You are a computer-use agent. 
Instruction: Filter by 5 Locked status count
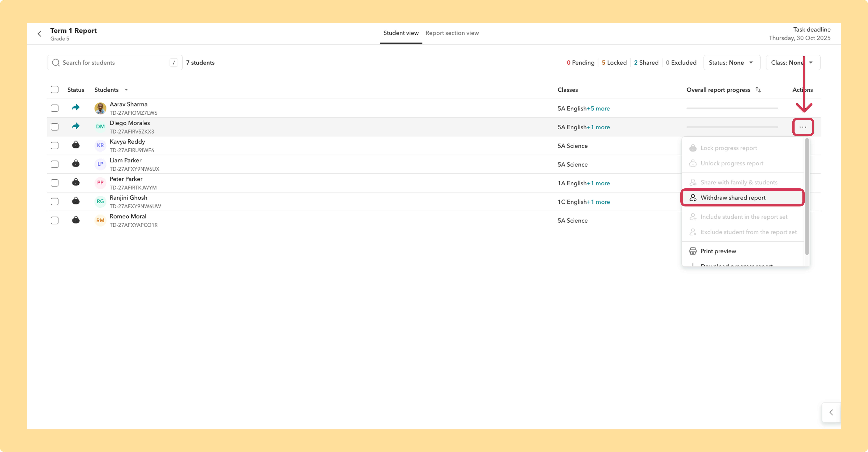pos(614,63)
